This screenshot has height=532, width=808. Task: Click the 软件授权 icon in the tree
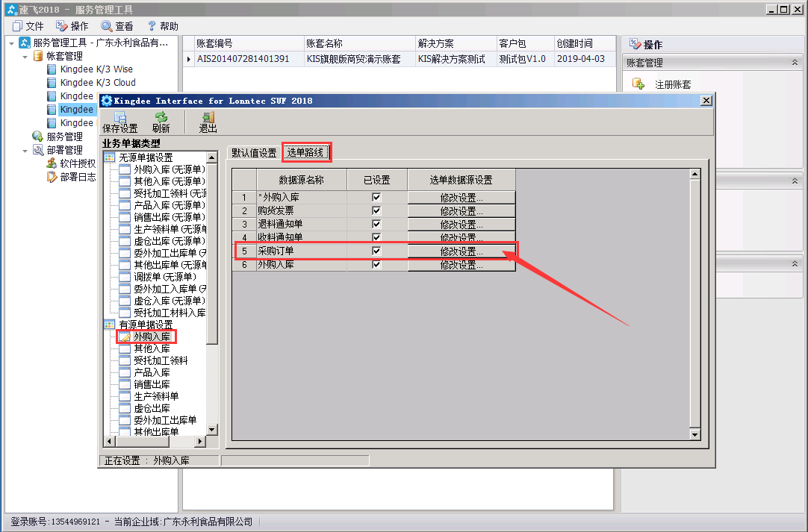pyautogui.click(x=51, y=163)
